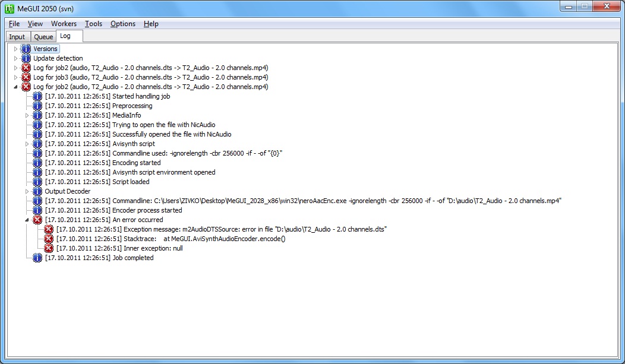Click info icon for Avisynth script environment opened
This screenshot has width=625, height=364.
[37, 172]
